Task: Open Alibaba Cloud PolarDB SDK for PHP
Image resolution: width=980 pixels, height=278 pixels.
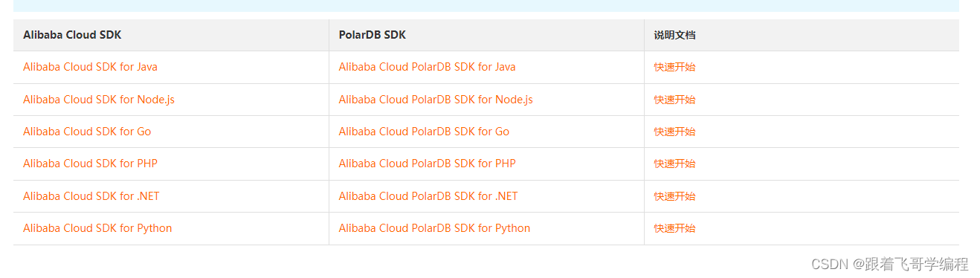Action: click(427, 164)
